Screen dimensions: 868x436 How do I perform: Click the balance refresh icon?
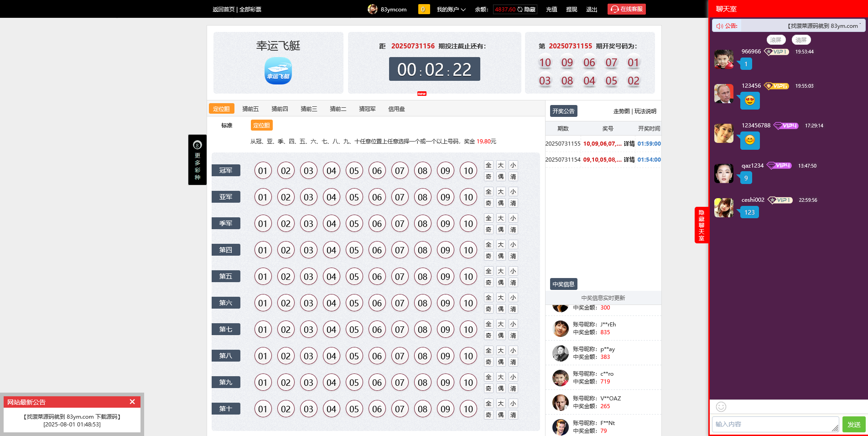(520, 10)
